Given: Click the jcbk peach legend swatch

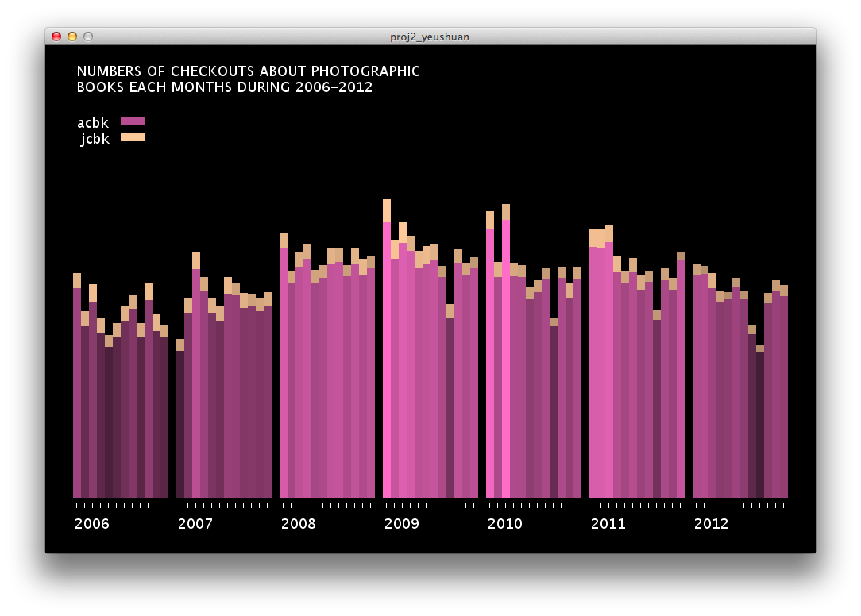Looking at the screenshot, I should click(x=132, y=137).
